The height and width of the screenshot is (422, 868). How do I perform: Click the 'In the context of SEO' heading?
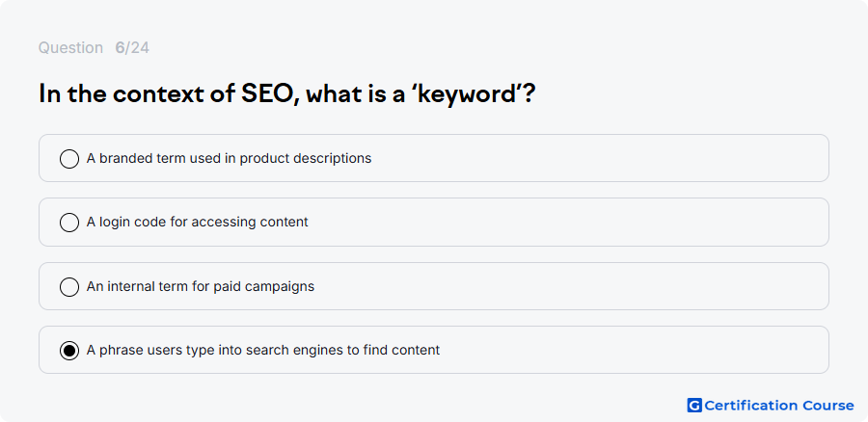click(286, 93)
